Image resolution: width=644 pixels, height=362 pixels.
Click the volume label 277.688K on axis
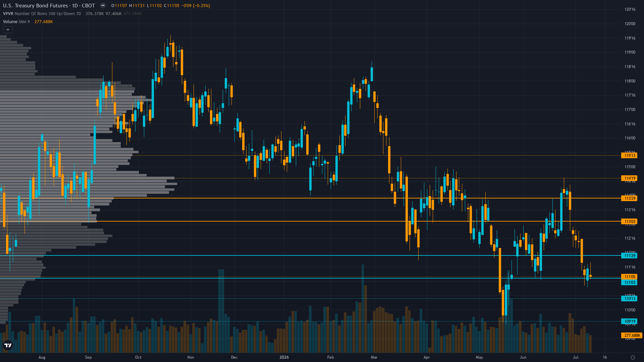pos(632,336)
